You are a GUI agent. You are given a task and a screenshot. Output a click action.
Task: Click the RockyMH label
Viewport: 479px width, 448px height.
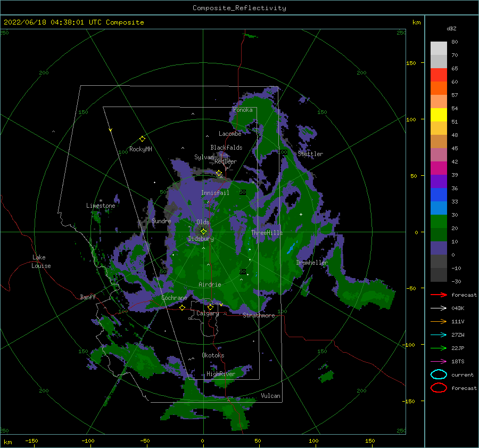(141, 149)
